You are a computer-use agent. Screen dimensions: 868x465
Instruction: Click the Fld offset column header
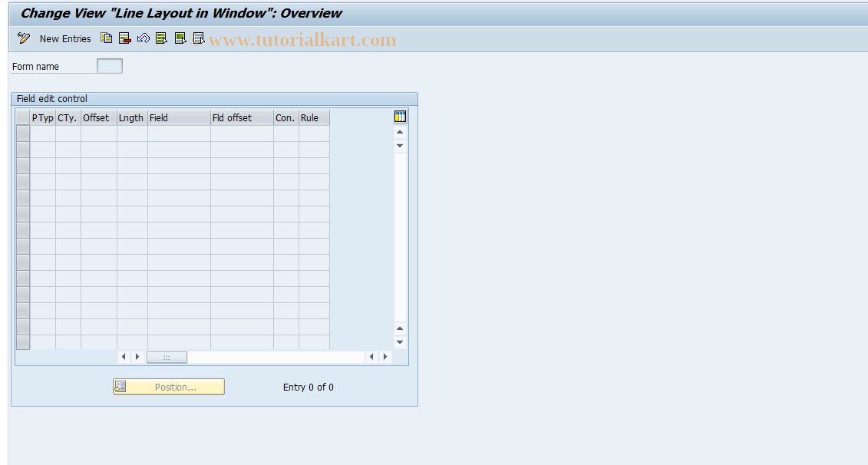(x=242, y=118)
